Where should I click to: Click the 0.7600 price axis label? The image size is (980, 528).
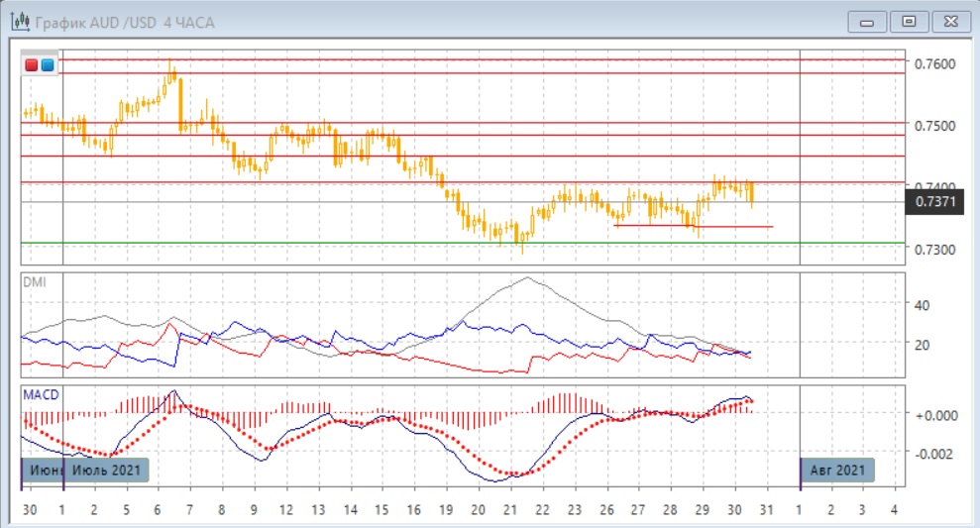[x=934, y=64]
